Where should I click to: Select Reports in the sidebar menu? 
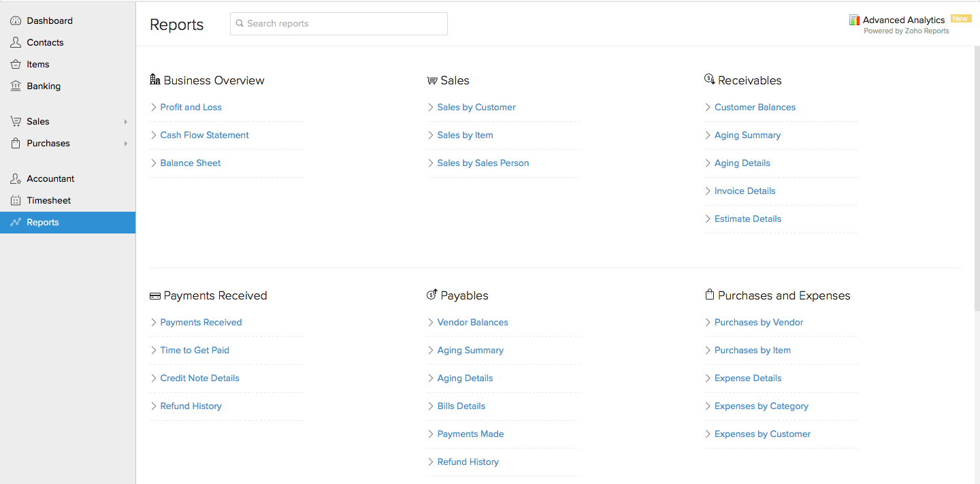click(43, 223)
